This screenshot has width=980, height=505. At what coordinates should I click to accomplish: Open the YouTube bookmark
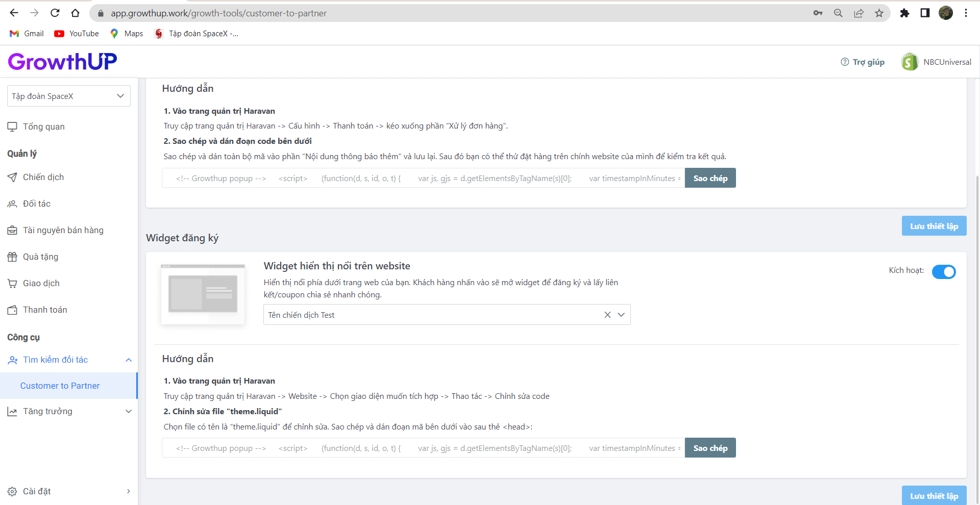point(77,34)
